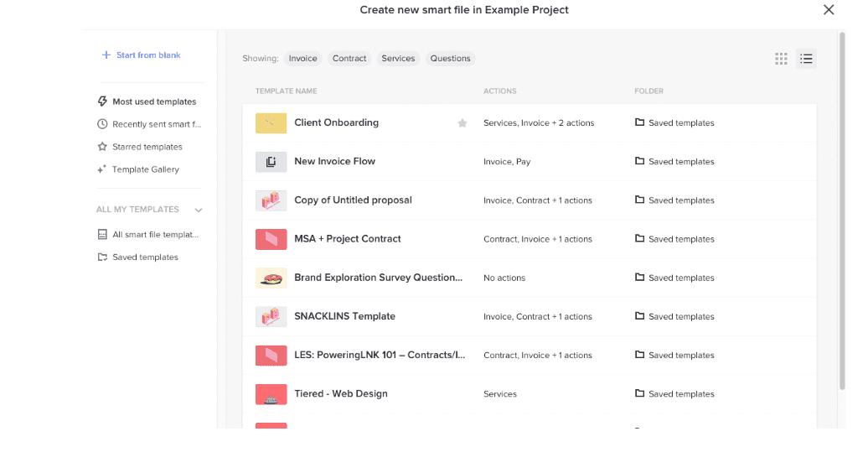Image resolution: width=868 pixels, height=473 pixels.
Task: Click folder icon in Client Onboarding row
Action: (x=639, y=122)
